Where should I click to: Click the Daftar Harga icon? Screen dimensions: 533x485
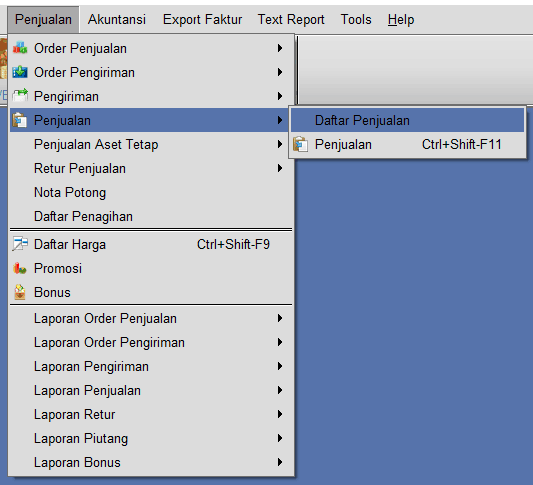click(x=20, y=244)
